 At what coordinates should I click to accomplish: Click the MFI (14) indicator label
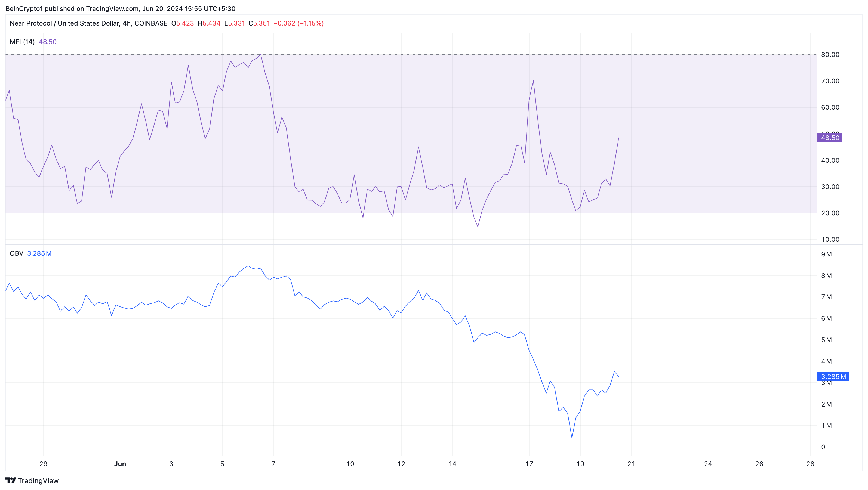[x=22, y=42]
